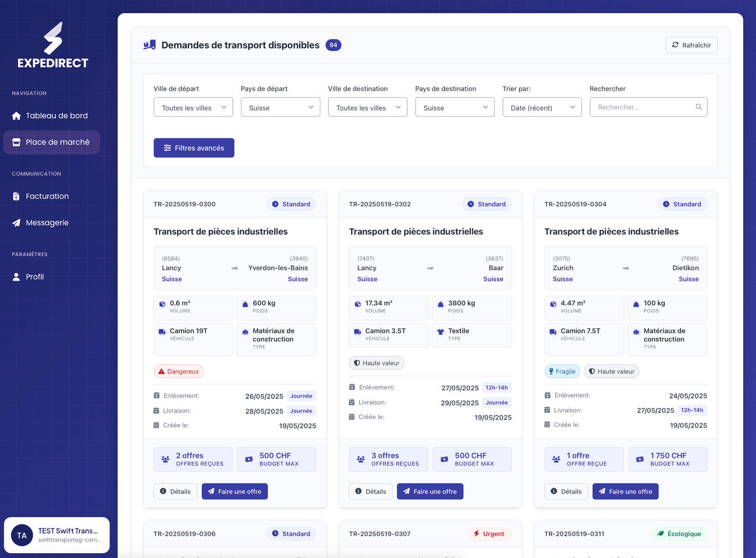This screenshot has width=756, height=558.
Task: Open Détails for TR-20250519-0302
Action: point(371,491)
